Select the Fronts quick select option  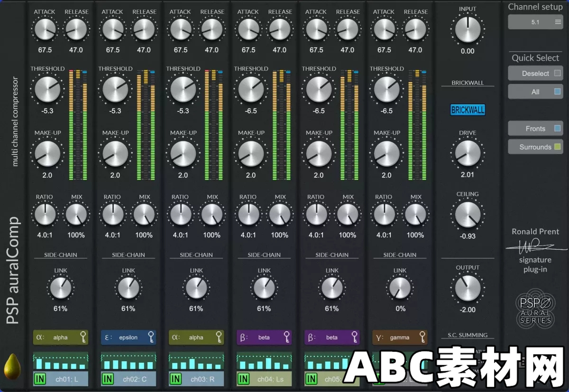(535, 128)
